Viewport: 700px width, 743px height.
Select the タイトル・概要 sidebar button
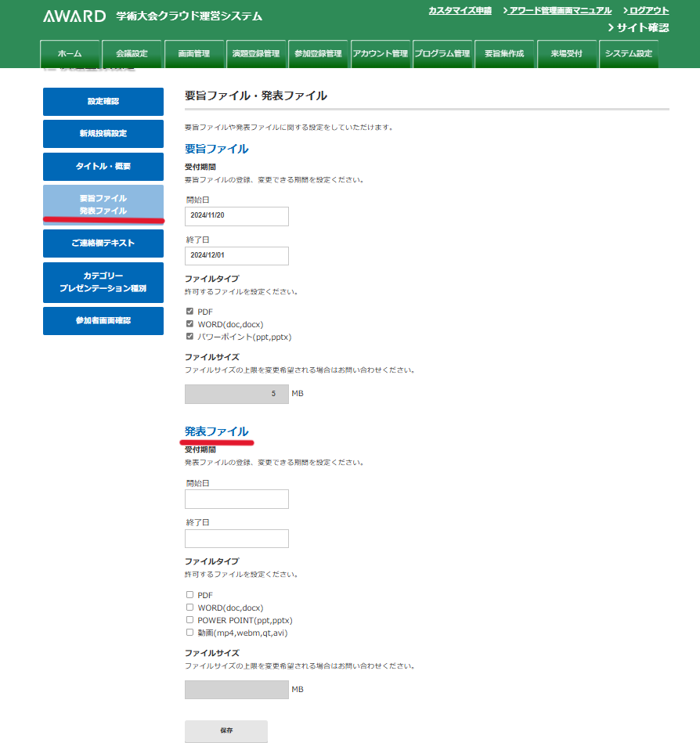103,166
